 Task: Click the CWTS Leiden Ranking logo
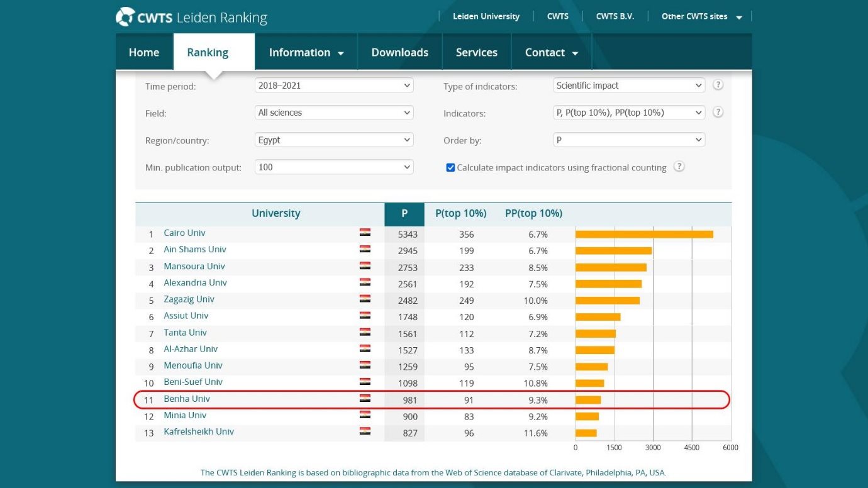click(x=192, y=17)
